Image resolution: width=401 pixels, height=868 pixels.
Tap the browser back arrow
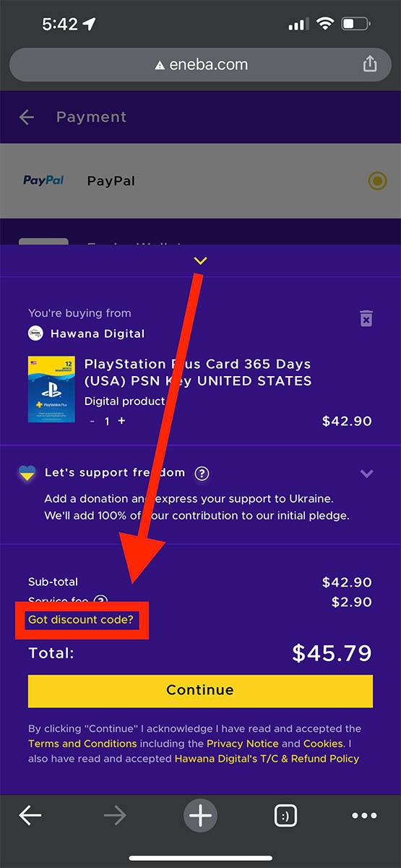point(30,816)
